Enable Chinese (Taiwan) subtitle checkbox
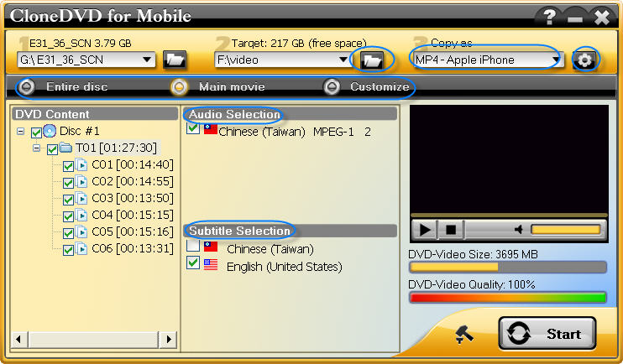 [193, 245]
